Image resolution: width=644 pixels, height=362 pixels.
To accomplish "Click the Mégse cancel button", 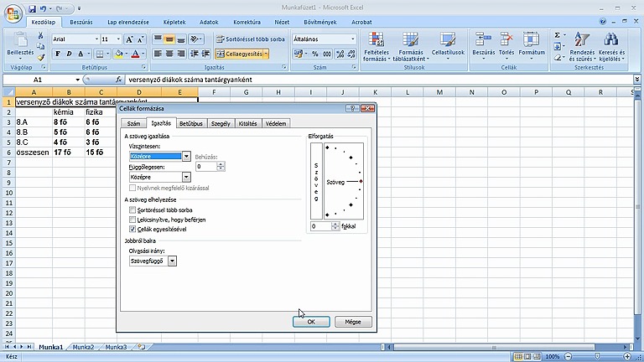I will coord(353,322).
